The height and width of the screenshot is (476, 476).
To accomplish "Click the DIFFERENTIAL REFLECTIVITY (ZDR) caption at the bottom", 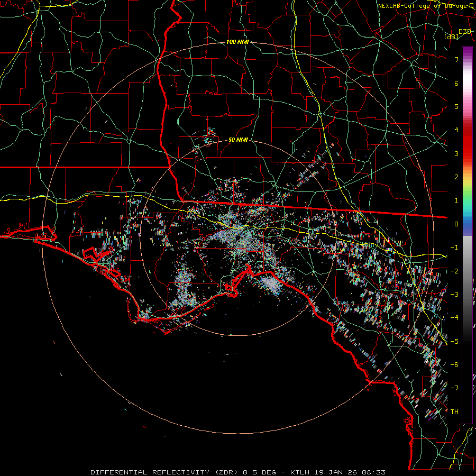I will click(x=238, y=472).
